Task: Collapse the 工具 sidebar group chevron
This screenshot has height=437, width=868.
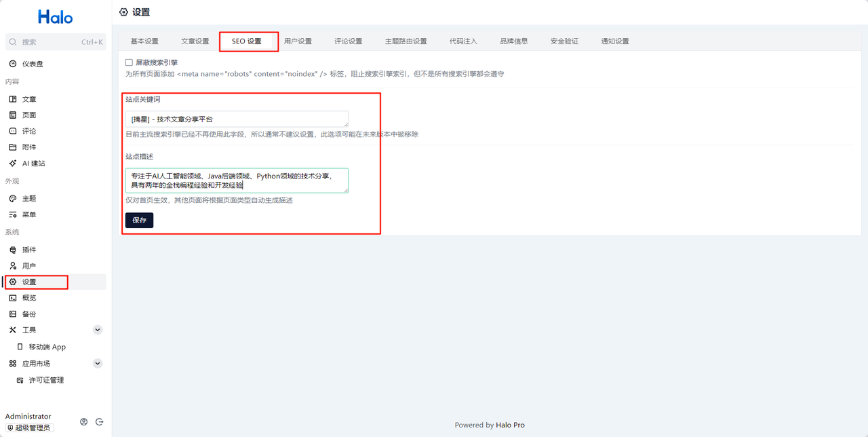Action: click(x=98, y=330)
